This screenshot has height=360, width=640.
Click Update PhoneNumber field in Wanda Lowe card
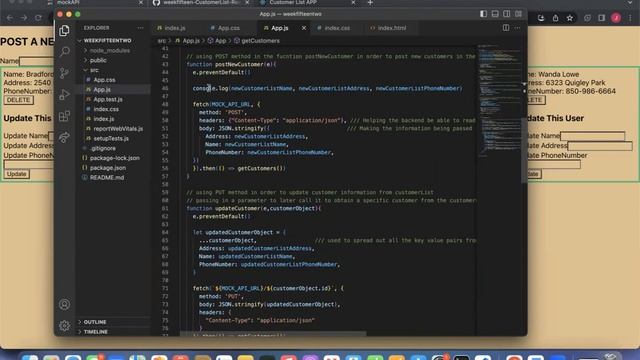pyautogui.click(x=554, y=164)
